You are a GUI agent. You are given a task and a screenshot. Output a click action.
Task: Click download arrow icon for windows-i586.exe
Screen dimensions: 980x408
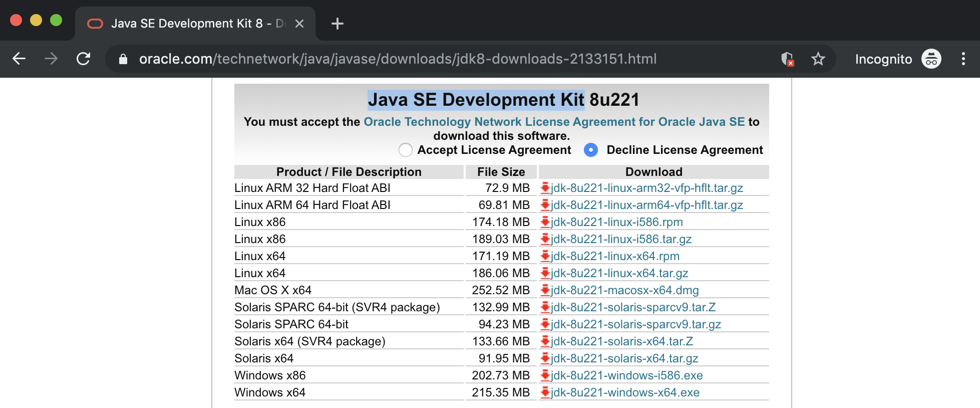tap(545, 375)
